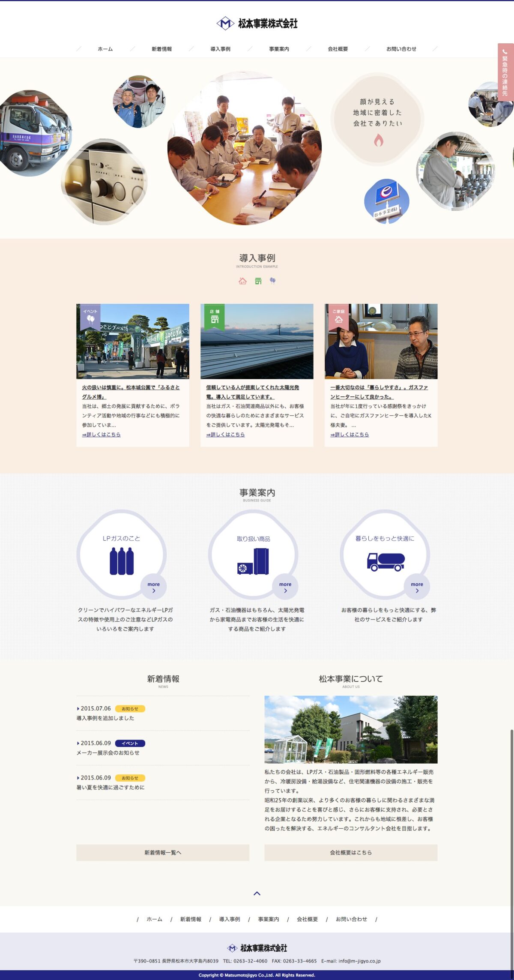This screenshot has height=980, width=514.
Task: Click more button on LPガスのこと
Action: tap(154, 587)
